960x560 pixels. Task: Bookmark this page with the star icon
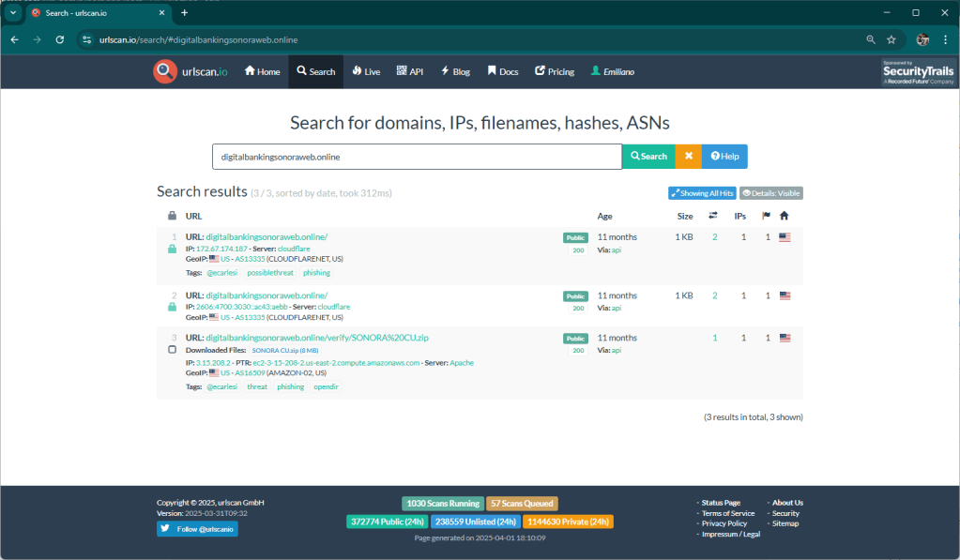pyautogui.click(x=891, y=40)
